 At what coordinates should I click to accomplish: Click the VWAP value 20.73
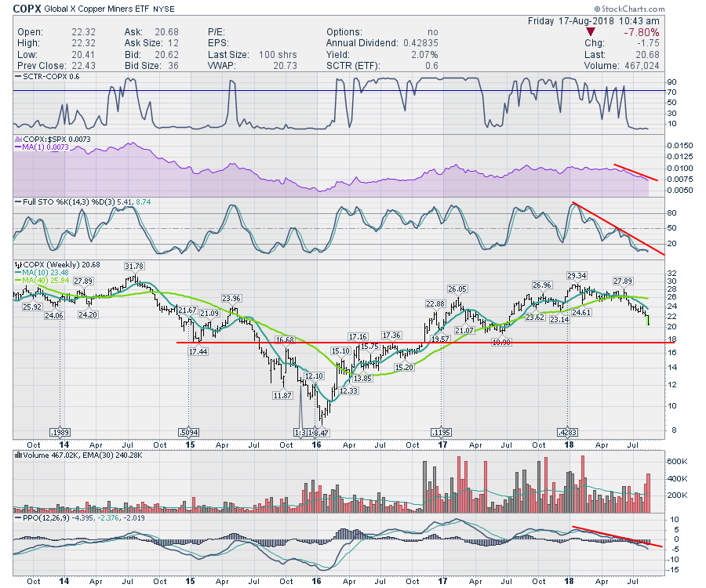pyautogui.click(x=285, y=66)
